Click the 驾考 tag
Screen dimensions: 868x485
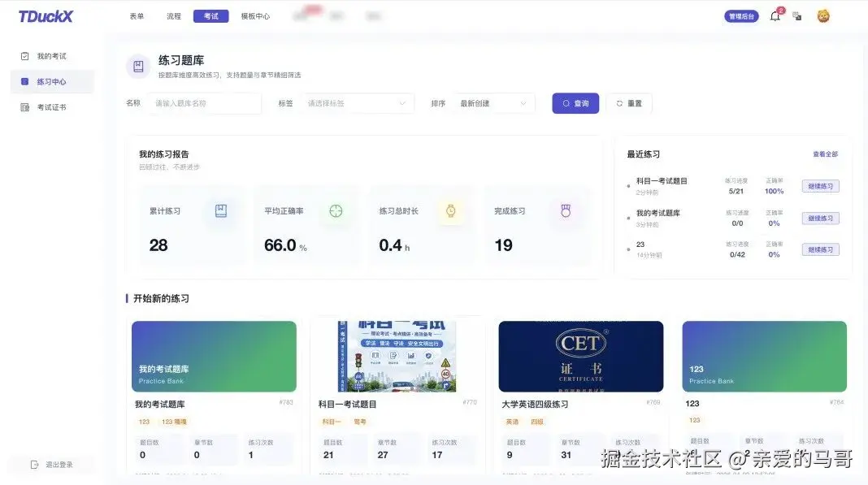pyautogui.click(x=360, y=422)
